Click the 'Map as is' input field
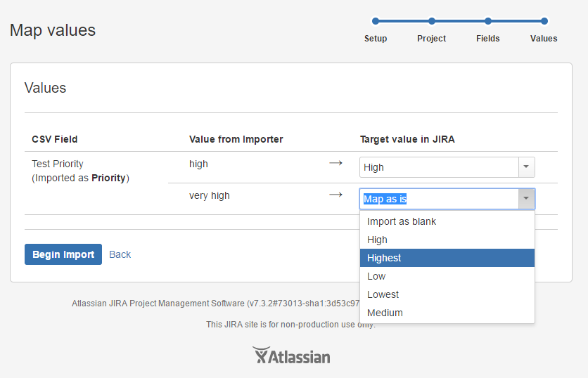The height and width of the screenshot is (378, 588). (439, 199)
